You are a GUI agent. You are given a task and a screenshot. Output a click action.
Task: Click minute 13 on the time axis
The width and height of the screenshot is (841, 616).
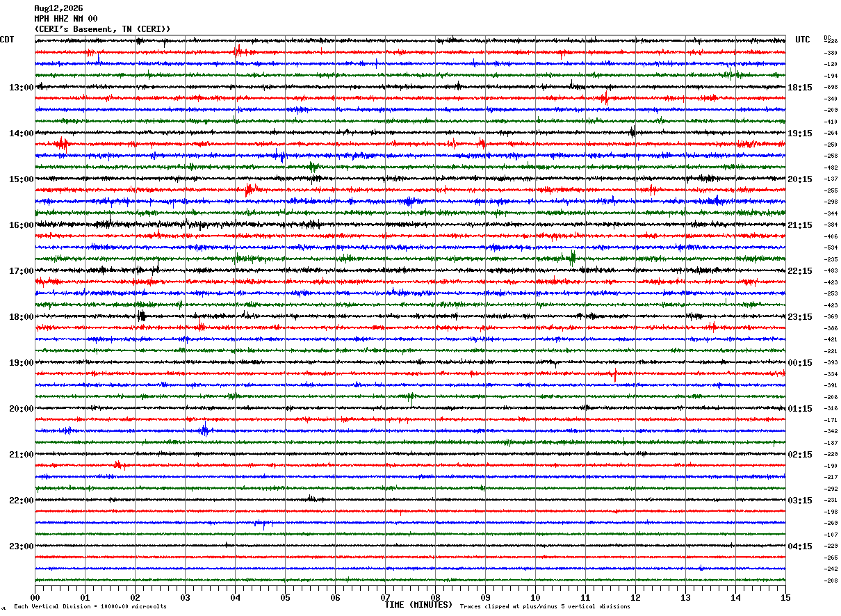685,597
